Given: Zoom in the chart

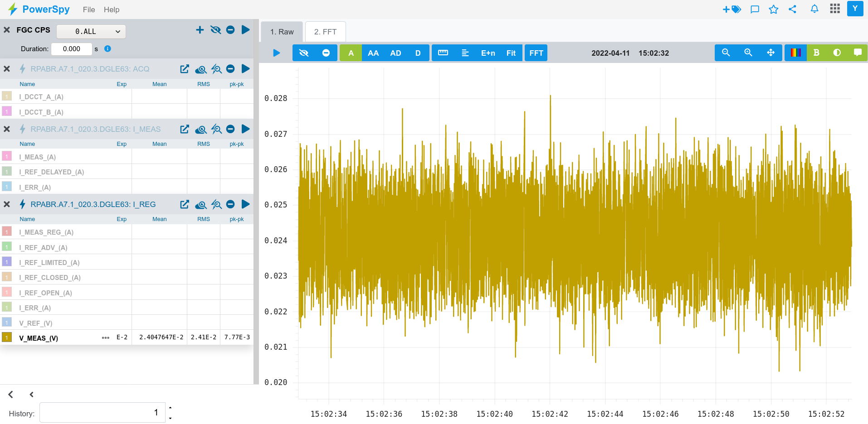Looking at the screenshot, I should tap(748, 53).
